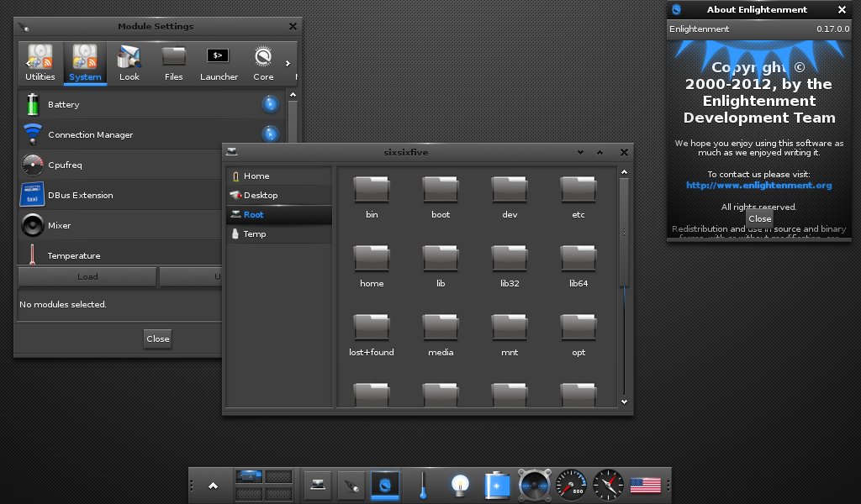Toggle the Battery module loaded indicator
The image size is (861, 504).
[x=270, y=103]
